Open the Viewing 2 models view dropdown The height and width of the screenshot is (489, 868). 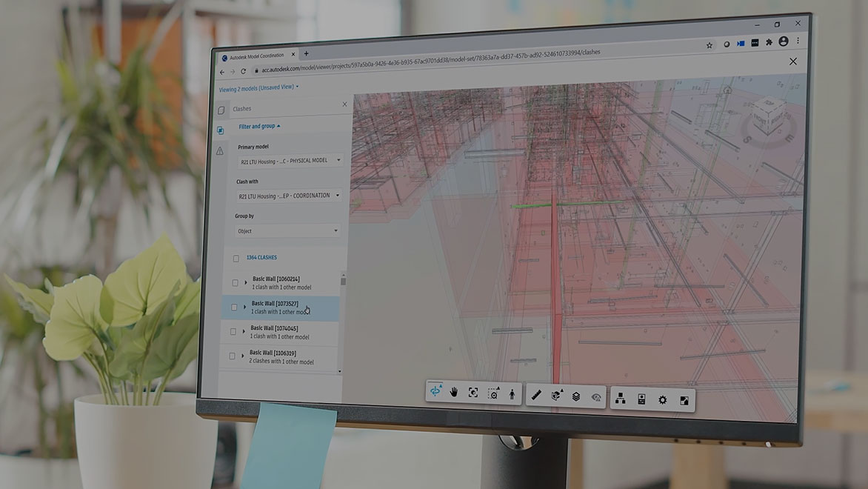tap(258, 88)
